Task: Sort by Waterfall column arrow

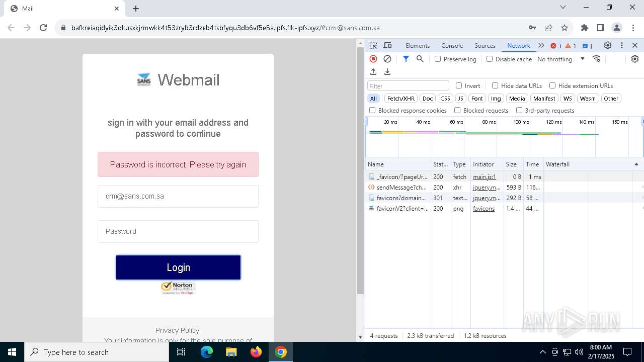Action: coord(636,164)
